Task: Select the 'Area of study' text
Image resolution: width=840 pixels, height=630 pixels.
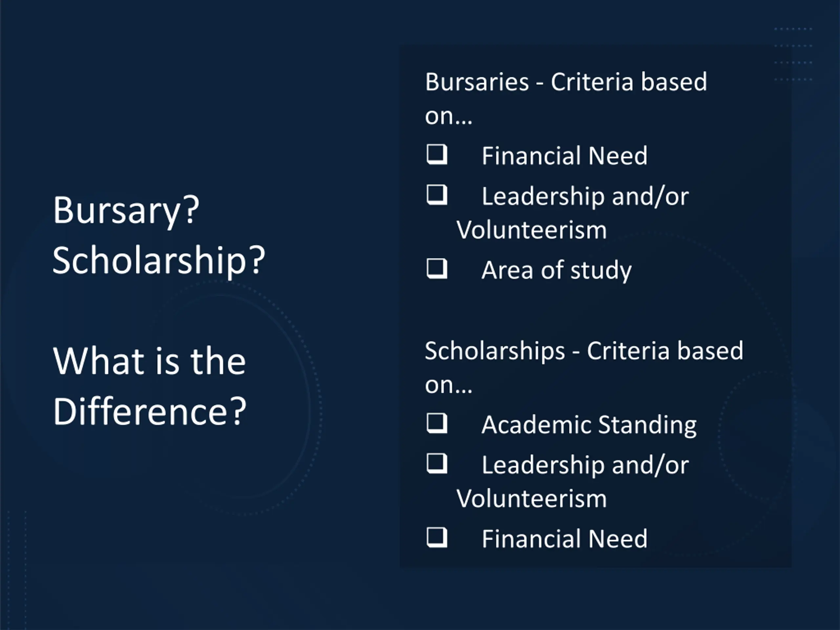Action: 557,270
